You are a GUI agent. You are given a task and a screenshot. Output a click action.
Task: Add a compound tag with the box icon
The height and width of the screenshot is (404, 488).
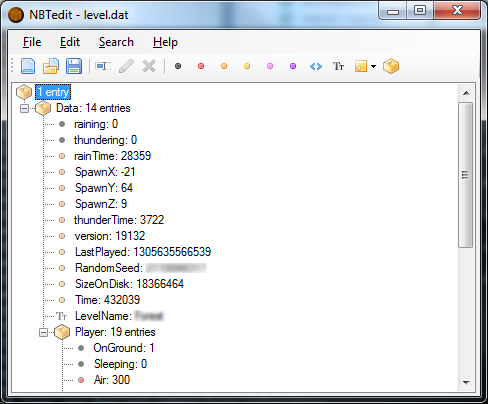coord(391,66)
